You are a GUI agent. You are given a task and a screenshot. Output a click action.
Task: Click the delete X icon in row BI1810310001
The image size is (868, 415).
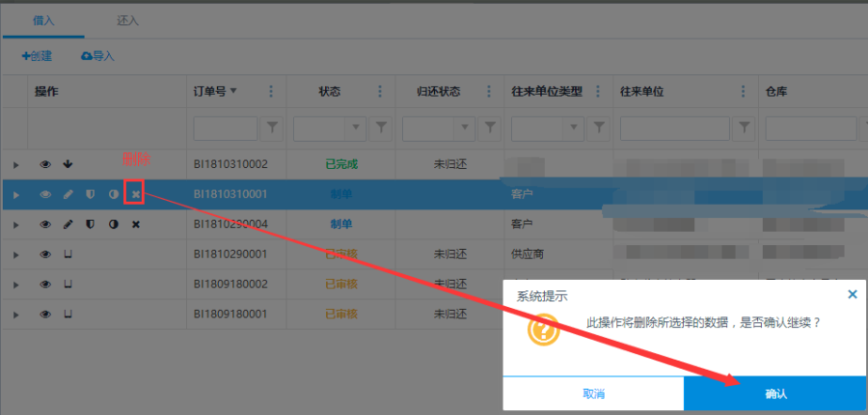point(136,194)
